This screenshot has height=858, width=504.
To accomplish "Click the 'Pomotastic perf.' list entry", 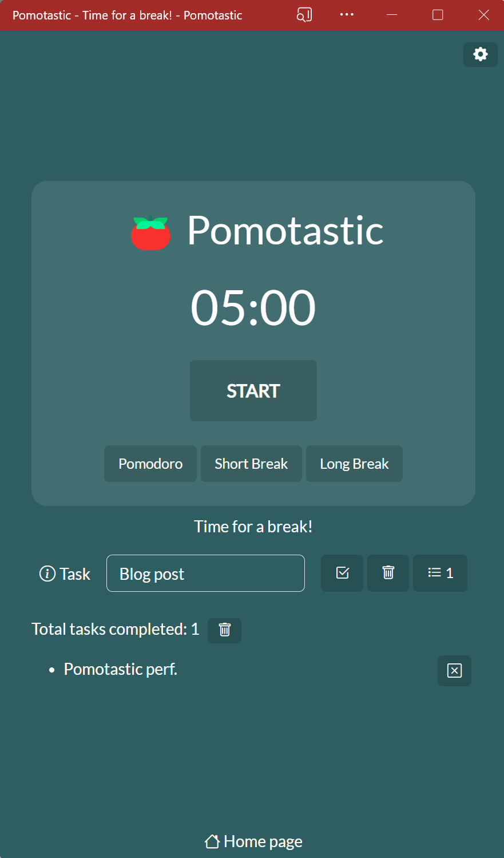I will point(120,669).
